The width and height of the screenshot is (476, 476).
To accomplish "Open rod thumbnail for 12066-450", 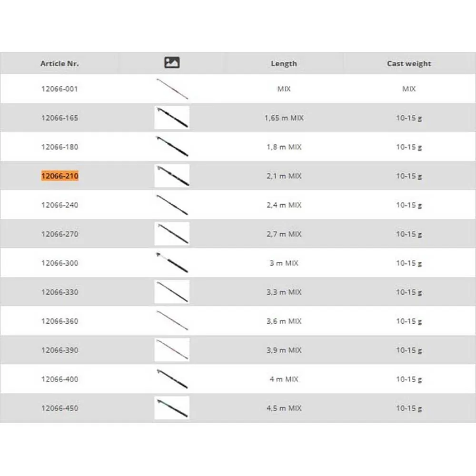I will [x=172, y=408].
